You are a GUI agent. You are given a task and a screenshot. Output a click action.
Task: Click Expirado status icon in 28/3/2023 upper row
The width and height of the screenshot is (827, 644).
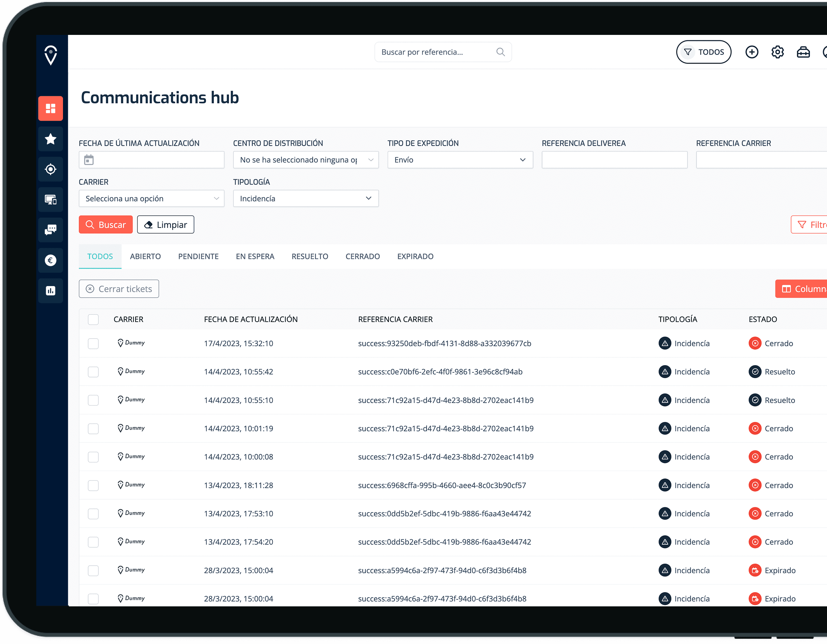pos(755,570)
